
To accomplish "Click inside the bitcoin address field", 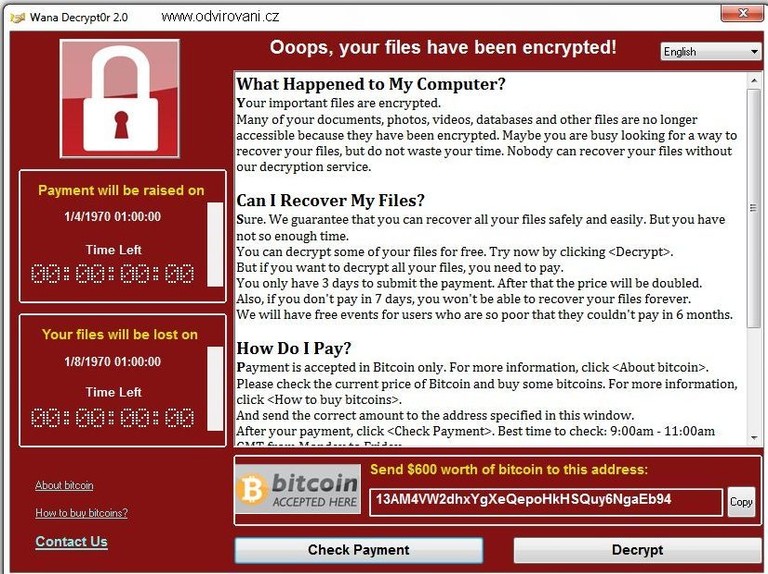I will 546,502.
